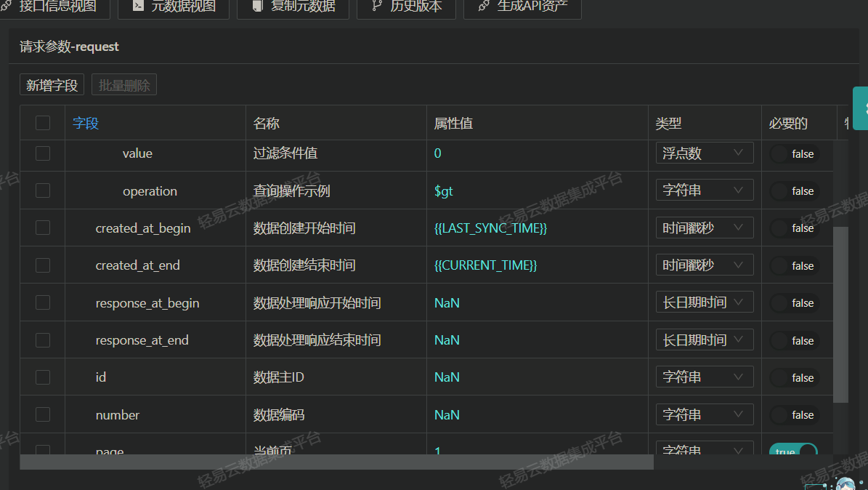Image resolution: width=868 pixels, height=490 pixels.
Task: Select the created_at_begin row checkbox
Action: coord(43,228)
